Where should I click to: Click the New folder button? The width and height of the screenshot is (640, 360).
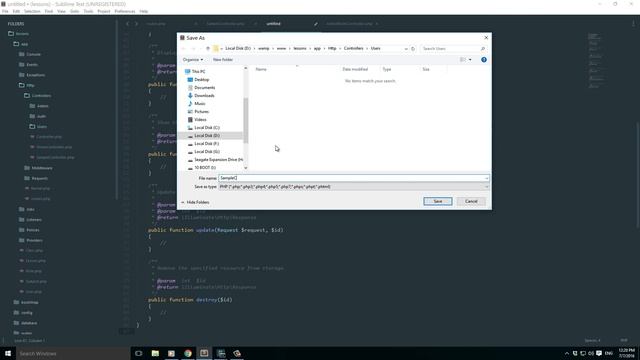(223, 60)
